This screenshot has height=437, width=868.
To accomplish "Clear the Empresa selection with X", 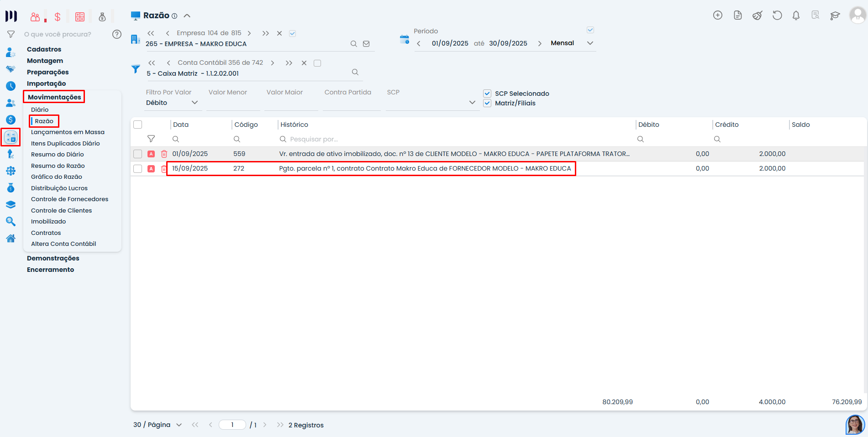I will 279,33.
